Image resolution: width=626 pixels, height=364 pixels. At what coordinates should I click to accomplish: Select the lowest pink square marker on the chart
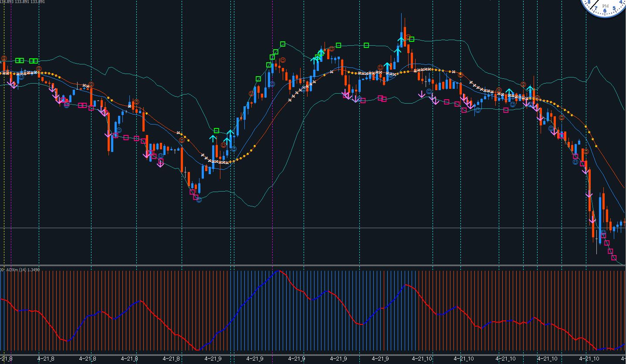click(614, 258)
